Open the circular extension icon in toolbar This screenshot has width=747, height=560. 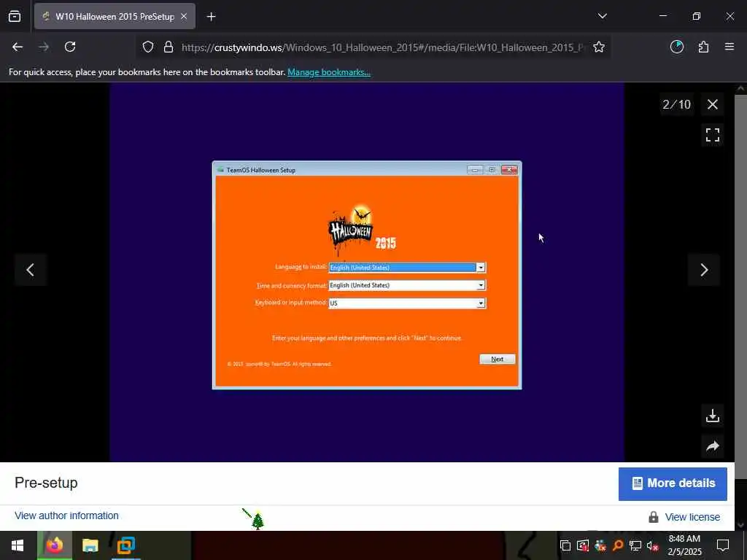(677, 47)
